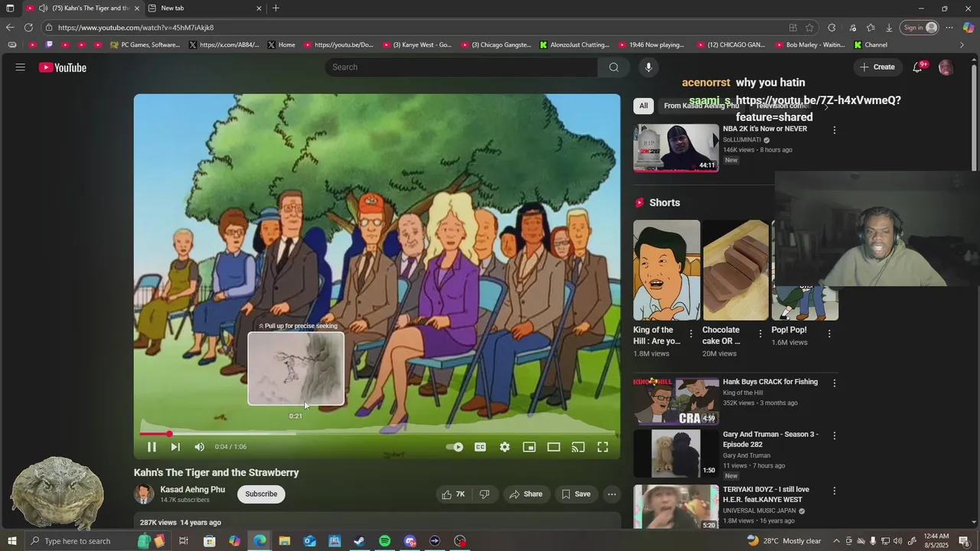The height and width of the screenshot is (551, 980).
Task: Cast video with Play on TV icon
Action: [578, 447]
